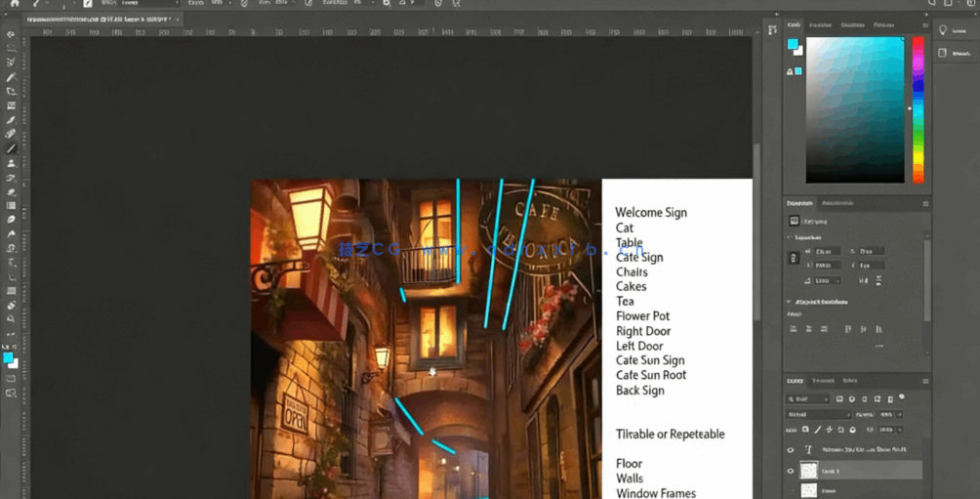Viewport: 980px width, 499px height.
Task: Click the foreground cyan color swatch in toolbar
Action: 8,358
